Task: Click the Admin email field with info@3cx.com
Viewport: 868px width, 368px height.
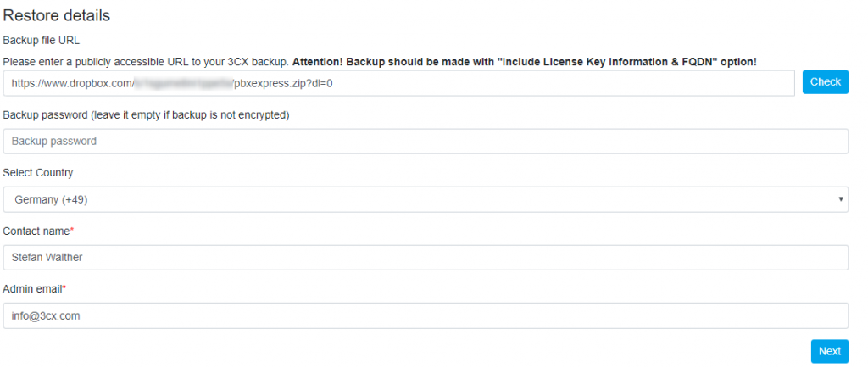Action: pos(426,315)
